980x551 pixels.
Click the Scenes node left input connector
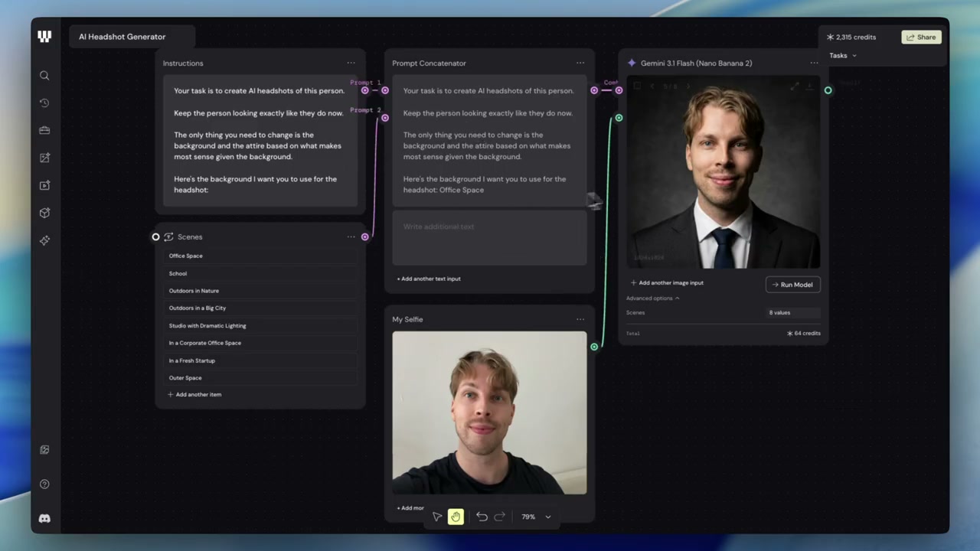(155, 236)
